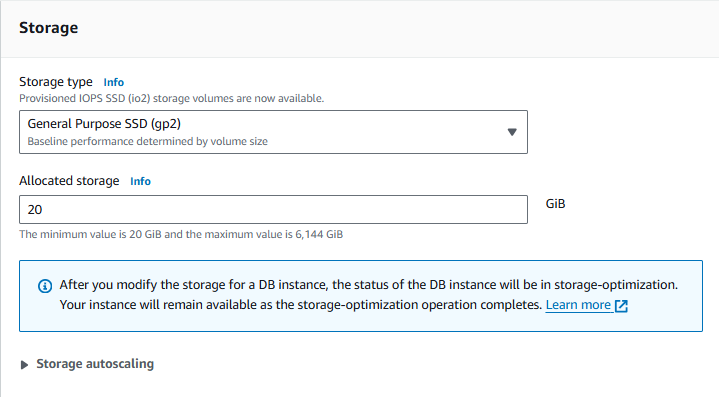This screenshot has width=719, height=397.
Task: Select the General Purpose SSD (gp2) option text
Action: click(104, 124)
